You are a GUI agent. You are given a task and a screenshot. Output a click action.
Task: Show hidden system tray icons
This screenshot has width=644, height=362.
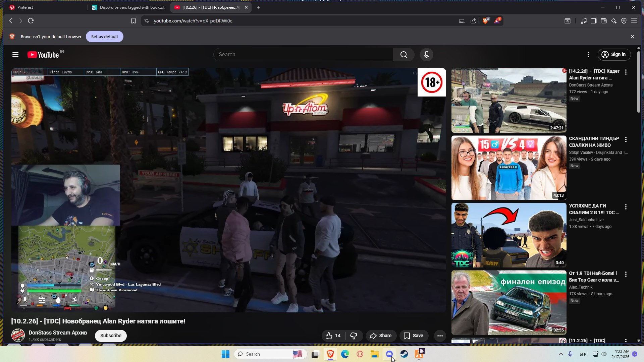[x=561, y=354]
